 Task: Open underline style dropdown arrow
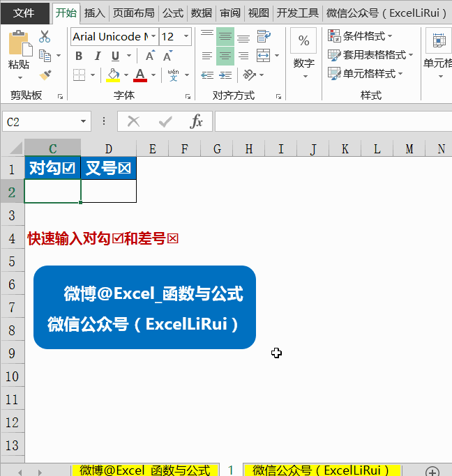129,56
